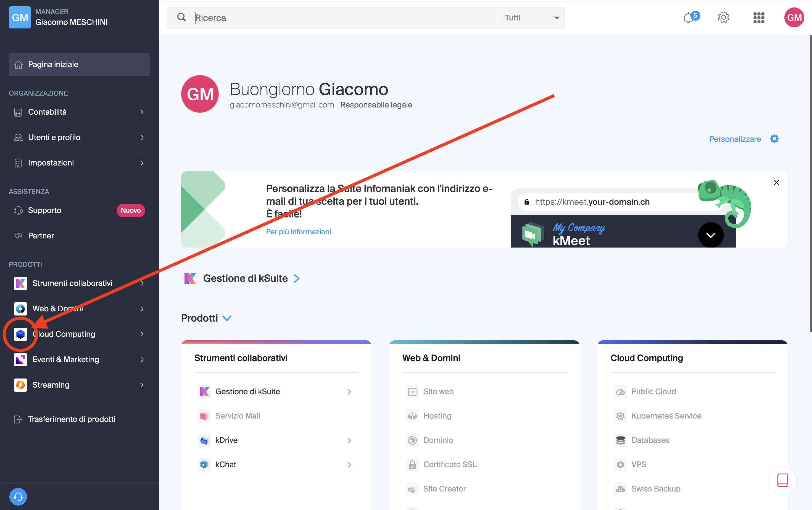Click the Site Creator icon

pyautogui.click(x=412, y=489)
